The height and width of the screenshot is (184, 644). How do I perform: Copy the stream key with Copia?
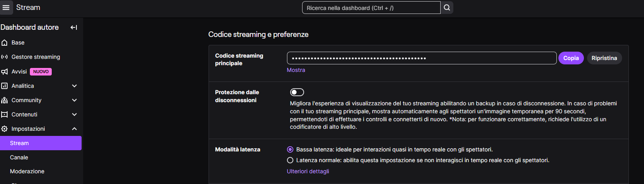click(571, 58)
